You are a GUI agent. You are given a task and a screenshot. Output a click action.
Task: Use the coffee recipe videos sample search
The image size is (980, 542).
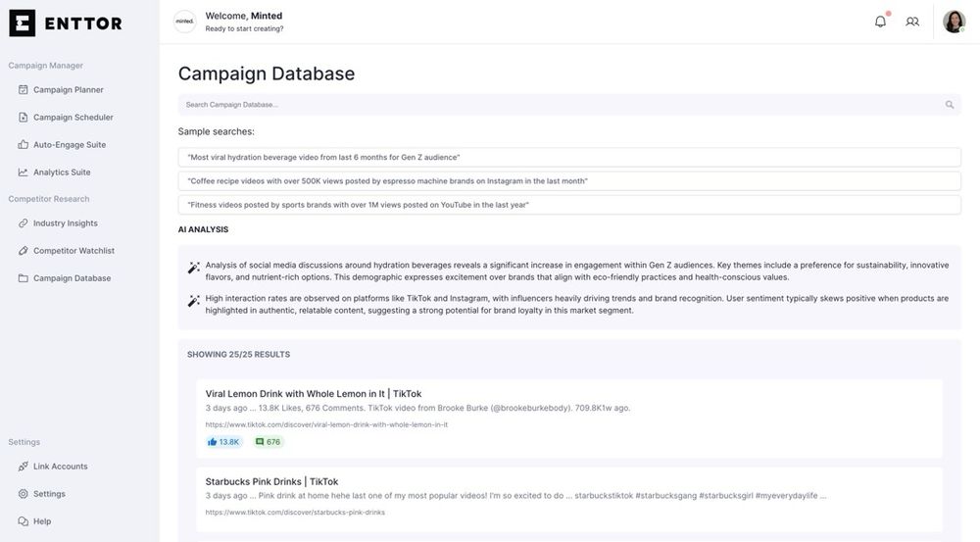(x=569, y=181)
